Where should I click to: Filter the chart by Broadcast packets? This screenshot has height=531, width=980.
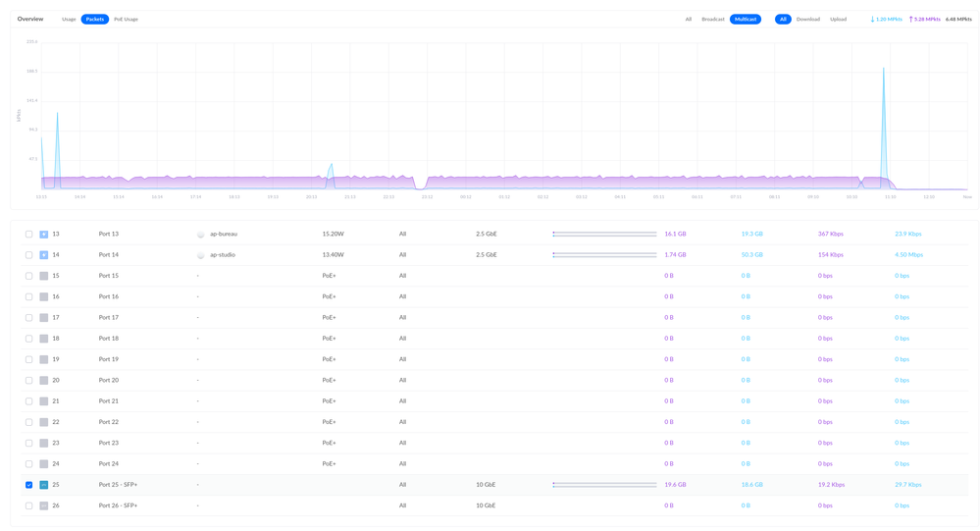(x=713, y=20)
